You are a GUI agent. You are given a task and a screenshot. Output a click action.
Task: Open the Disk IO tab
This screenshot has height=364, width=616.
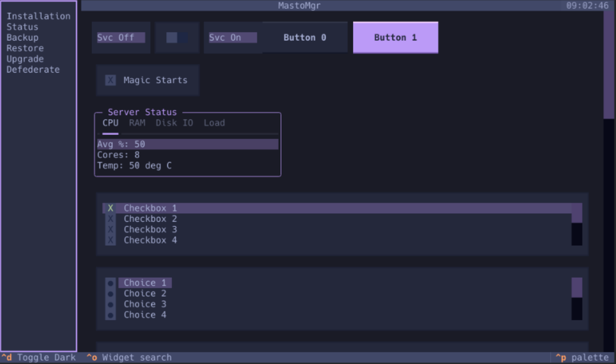(x=174, y=123)
